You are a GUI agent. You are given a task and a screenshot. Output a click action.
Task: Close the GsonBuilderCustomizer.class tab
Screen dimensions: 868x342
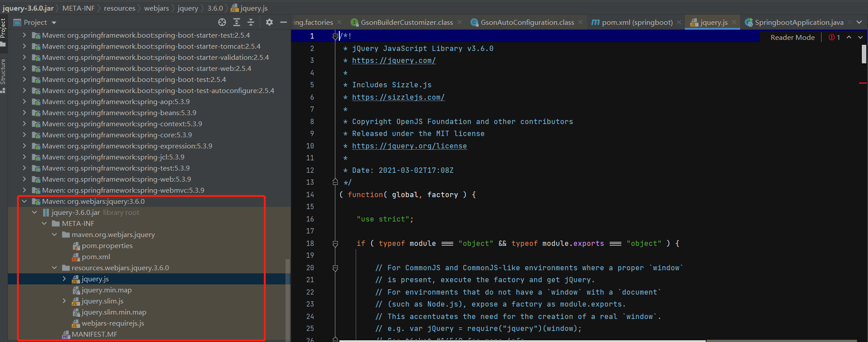point(460,22)
